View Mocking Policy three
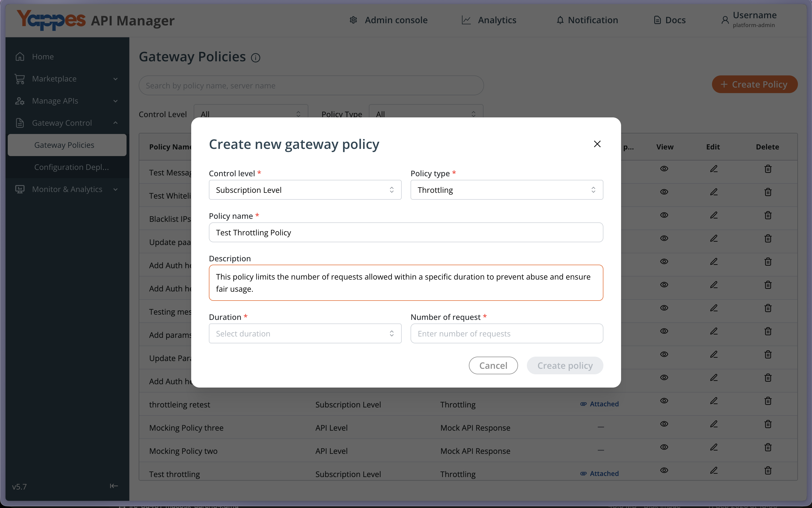 664,424
